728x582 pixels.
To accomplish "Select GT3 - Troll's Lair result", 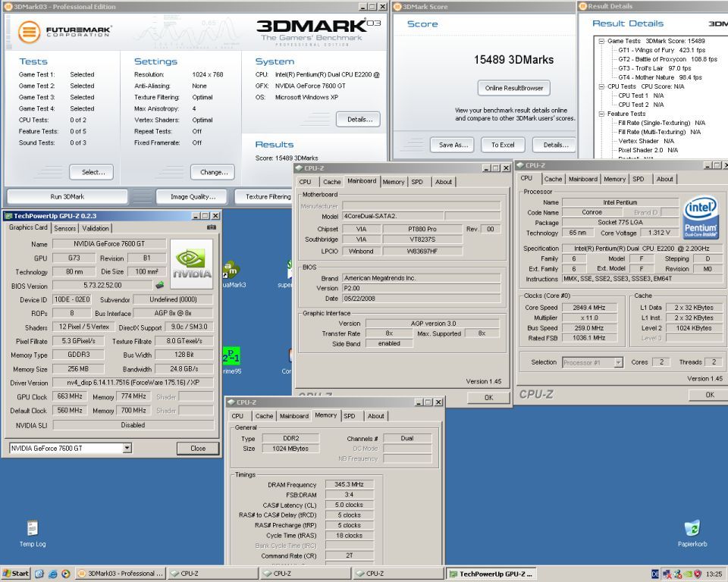I will (654, 68).
